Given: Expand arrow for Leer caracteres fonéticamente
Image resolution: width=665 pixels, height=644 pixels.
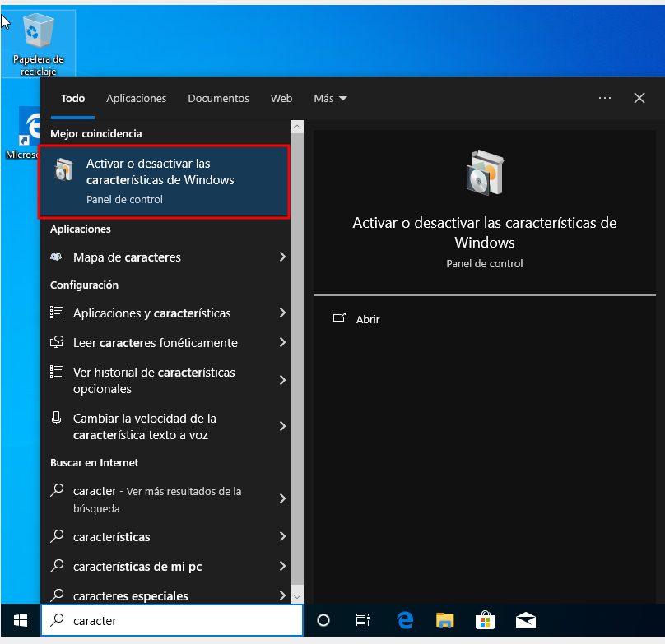Looking at the screenshot, I should [x=282, y=343].
